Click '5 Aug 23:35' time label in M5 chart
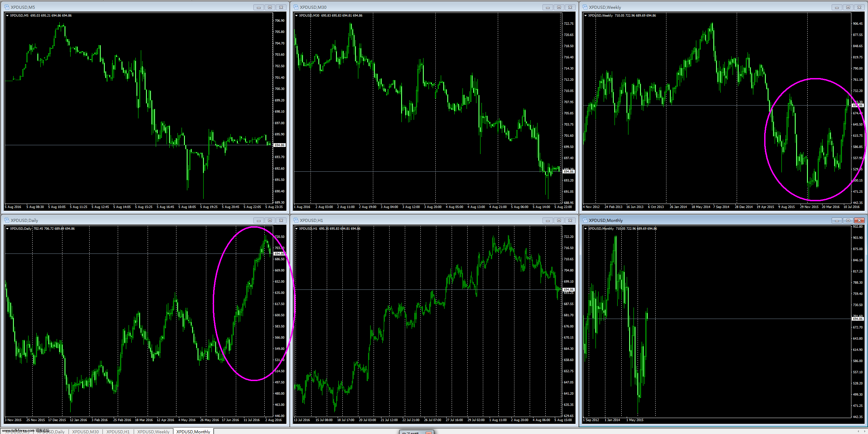 [274, 207]
